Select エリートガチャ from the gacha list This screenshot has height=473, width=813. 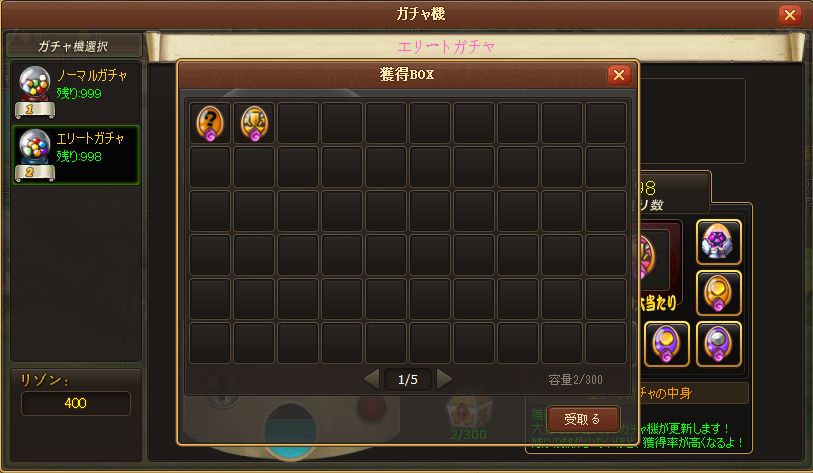pyautogui.click(x=76, y=155)
